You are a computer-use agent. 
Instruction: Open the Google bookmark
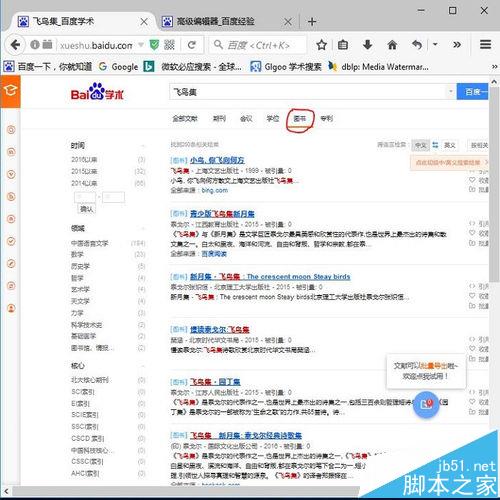click(x=118, y=67)
